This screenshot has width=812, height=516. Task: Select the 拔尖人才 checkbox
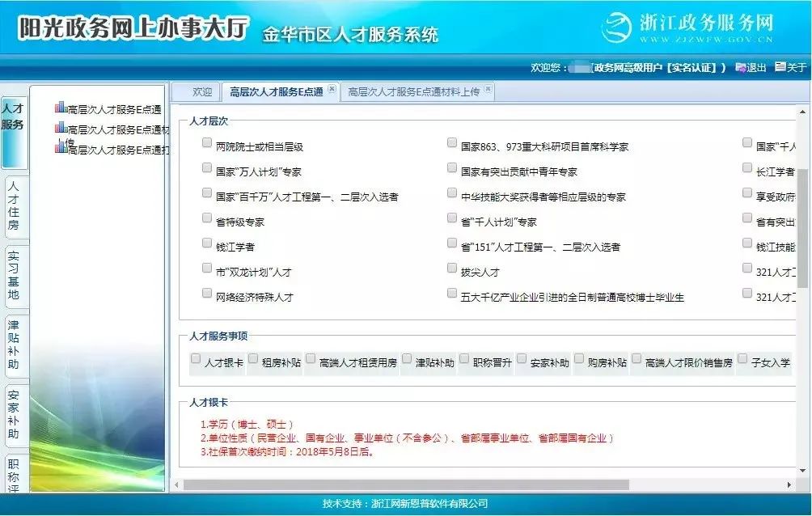(452, 269)
